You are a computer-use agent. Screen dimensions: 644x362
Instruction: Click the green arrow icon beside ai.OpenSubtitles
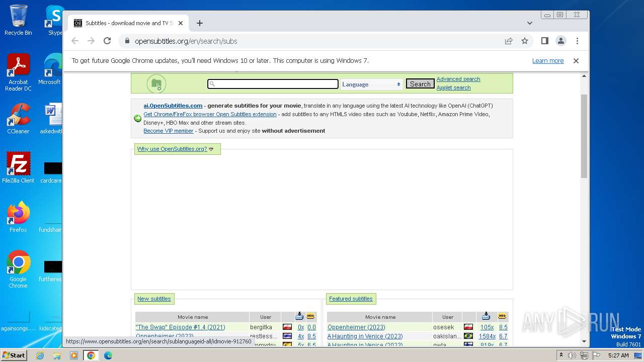click(137, 118)
